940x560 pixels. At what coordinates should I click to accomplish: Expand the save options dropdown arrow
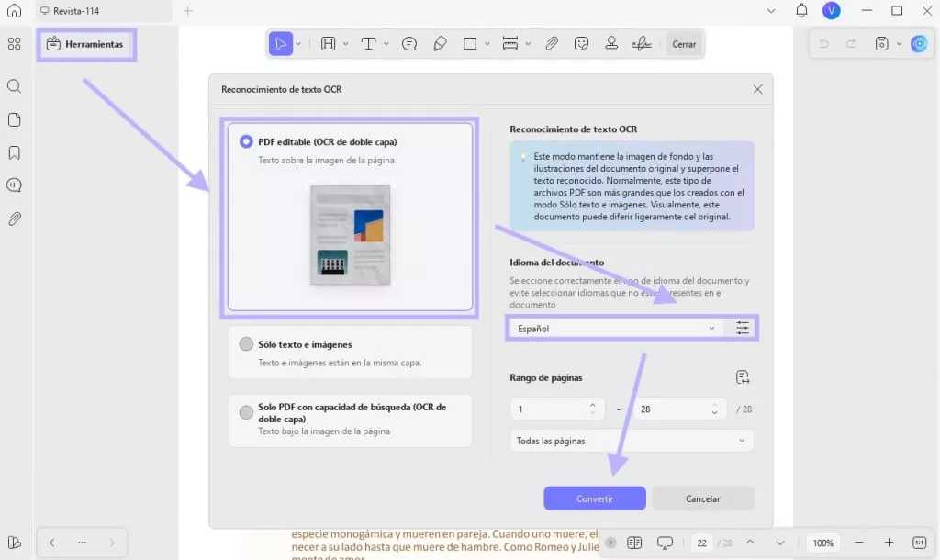pyautogui.click(x=899, y=44)
